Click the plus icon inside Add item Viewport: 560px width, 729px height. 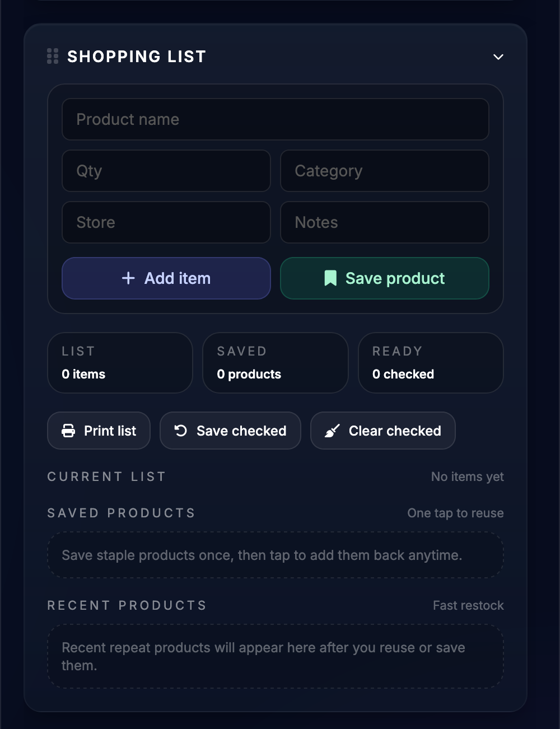pyautogui.click(x=128, y=278)
